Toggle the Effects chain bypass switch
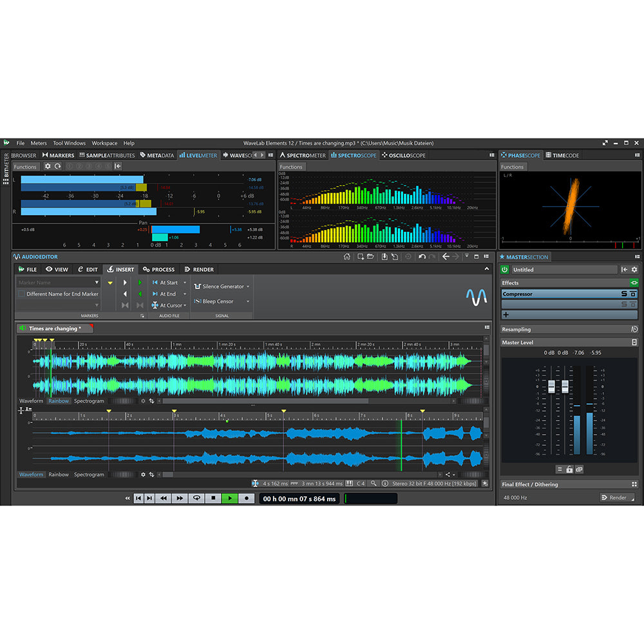This screenshot has height=644, width=644. tap(634, 282)
